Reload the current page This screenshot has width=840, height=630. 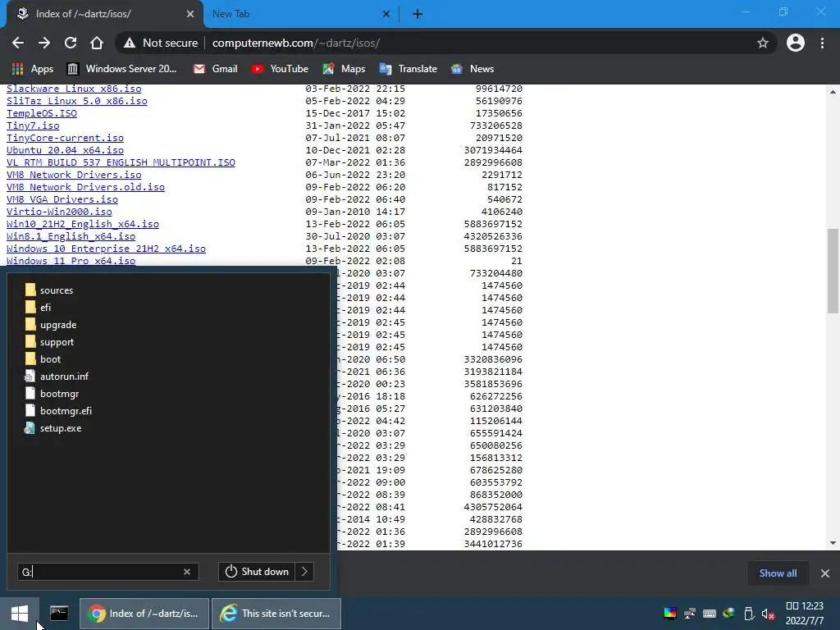(x=71, y=43)
